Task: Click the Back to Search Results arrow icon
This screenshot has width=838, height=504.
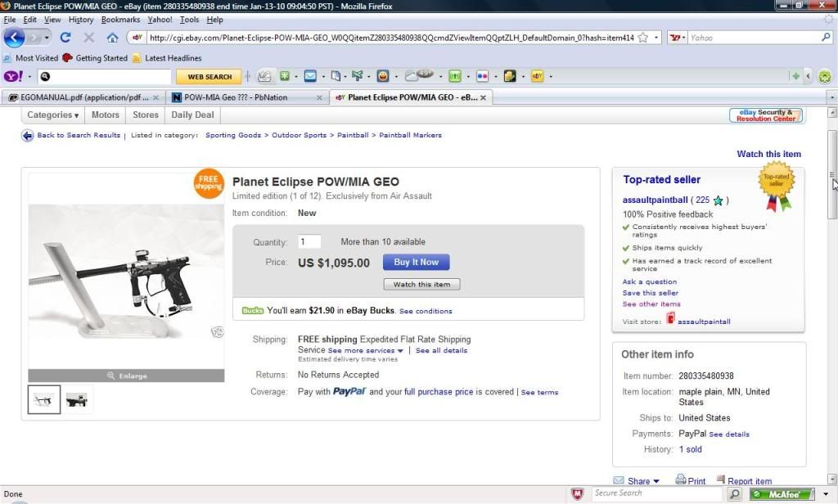Action: click(27, 136)
